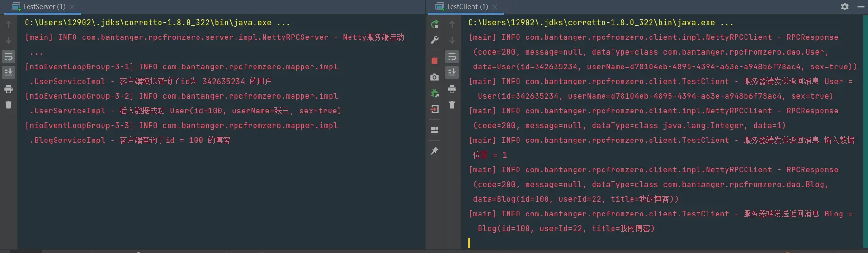Hide the Run tool window with minus button
This screenshot has width=868, height=253.
pos(860,7)
